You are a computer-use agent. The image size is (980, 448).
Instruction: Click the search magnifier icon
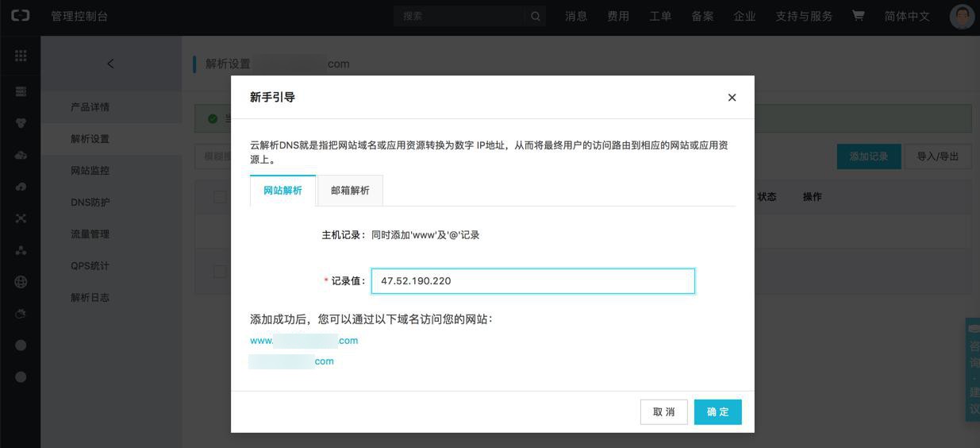click(x=536, y=17)
